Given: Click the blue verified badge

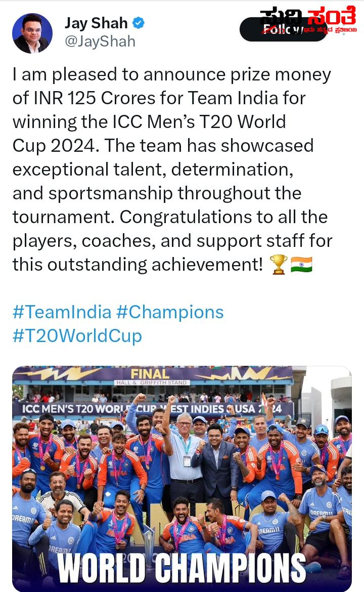Looking at the screenshot, I should click(139, 23).
